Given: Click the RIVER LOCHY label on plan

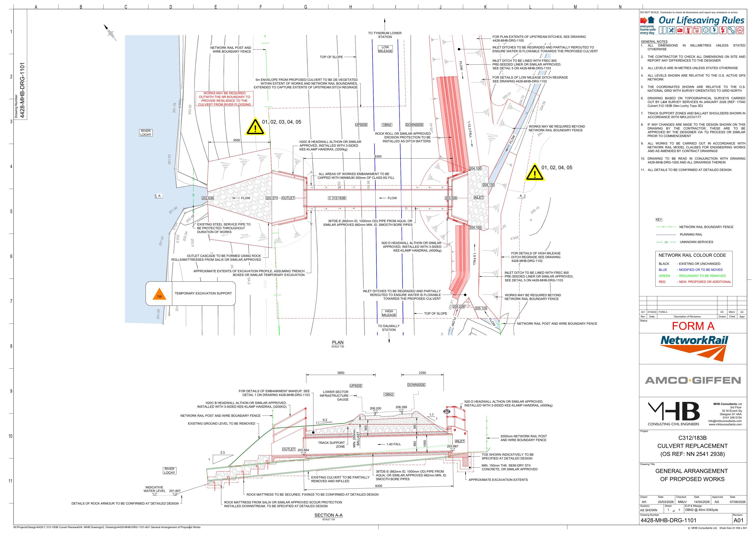Looking at the screenshot, I should click(146, 133).
